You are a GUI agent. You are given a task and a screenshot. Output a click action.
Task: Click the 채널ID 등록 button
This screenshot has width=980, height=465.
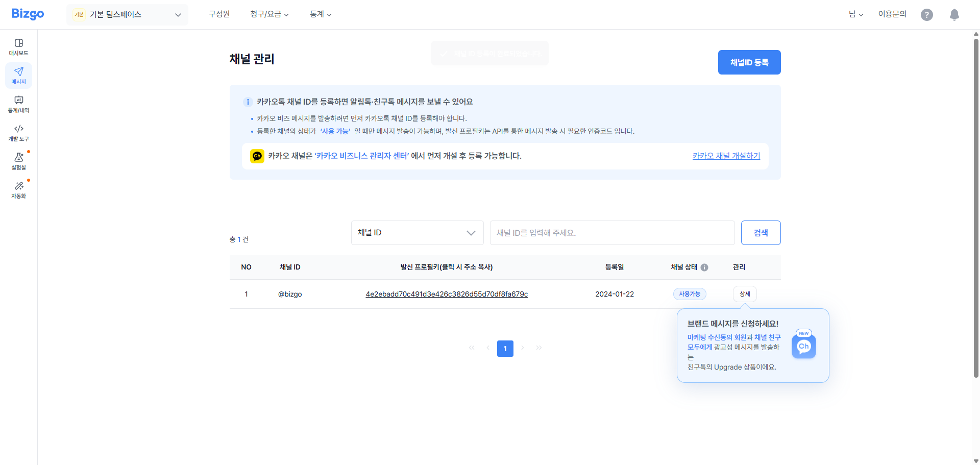click(x=749, y=62)
